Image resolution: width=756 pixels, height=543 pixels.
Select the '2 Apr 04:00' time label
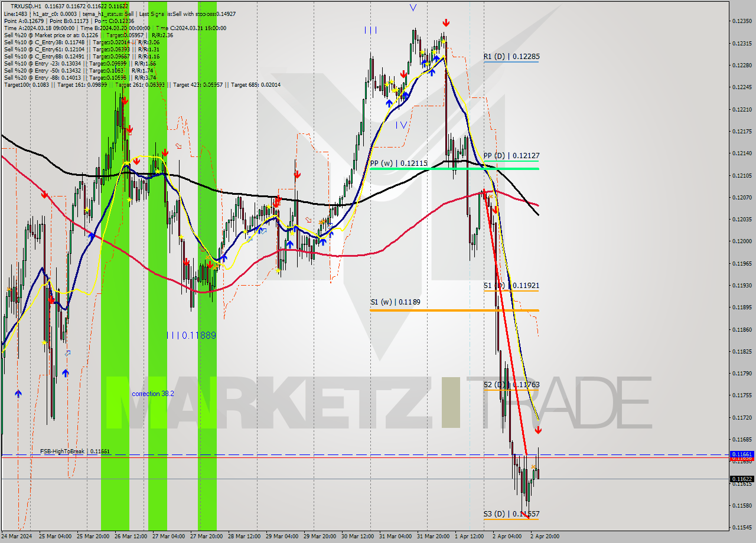click(507, 537)
